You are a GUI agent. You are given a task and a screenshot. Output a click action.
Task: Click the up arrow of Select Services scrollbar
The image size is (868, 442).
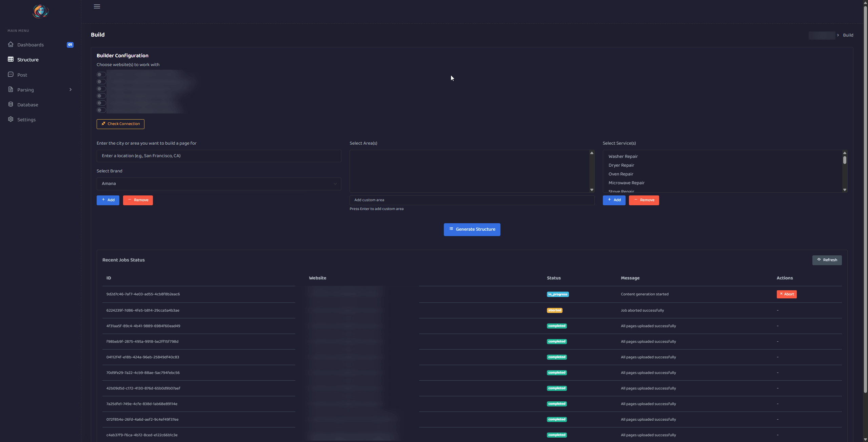tap(845, 153)
